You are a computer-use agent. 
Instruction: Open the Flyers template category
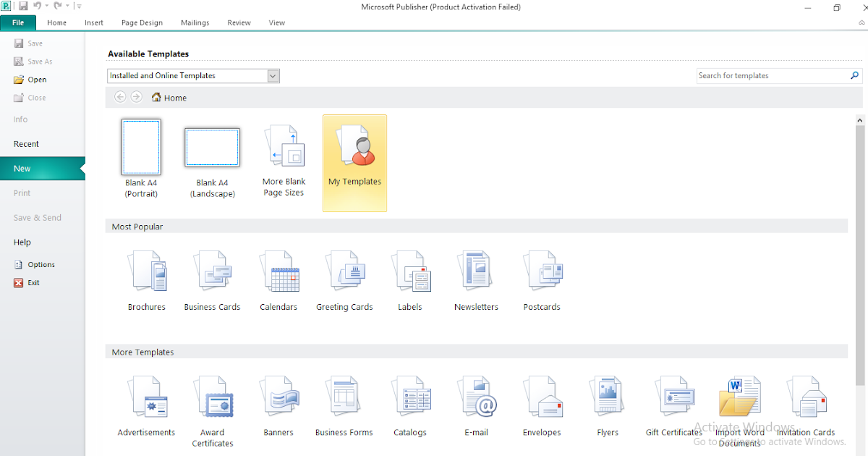[x=608, y=406]
